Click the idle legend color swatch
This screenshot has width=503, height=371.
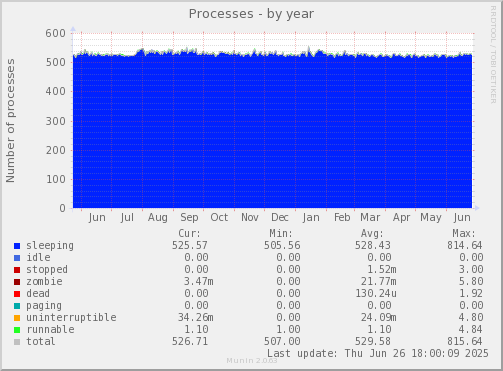click(x=17, y=258)
